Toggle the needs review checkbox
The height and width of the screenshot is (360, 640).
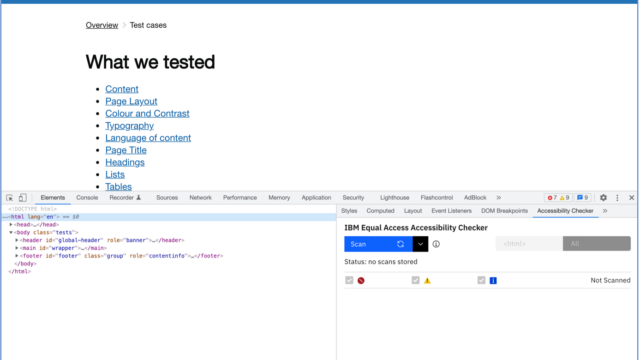pos(416,280)
